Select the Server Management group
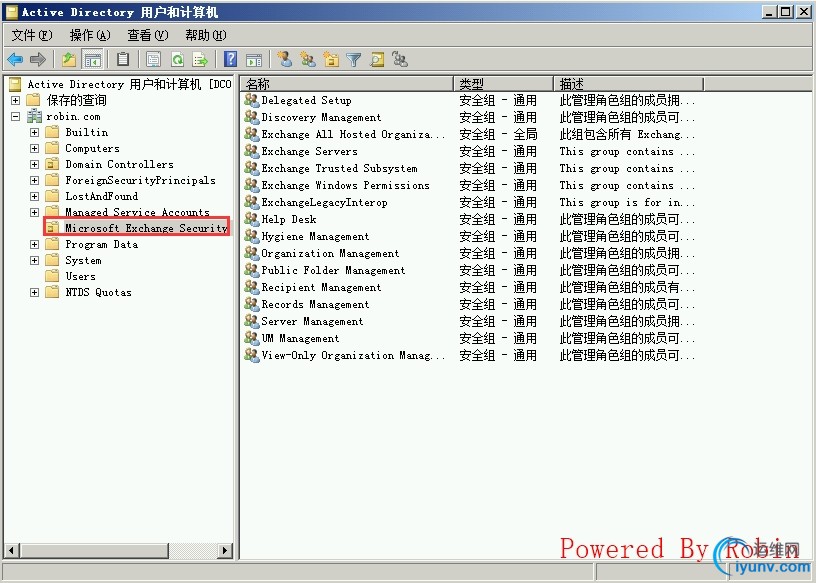This screenshot has height=583, width=816. coord(312,321)
